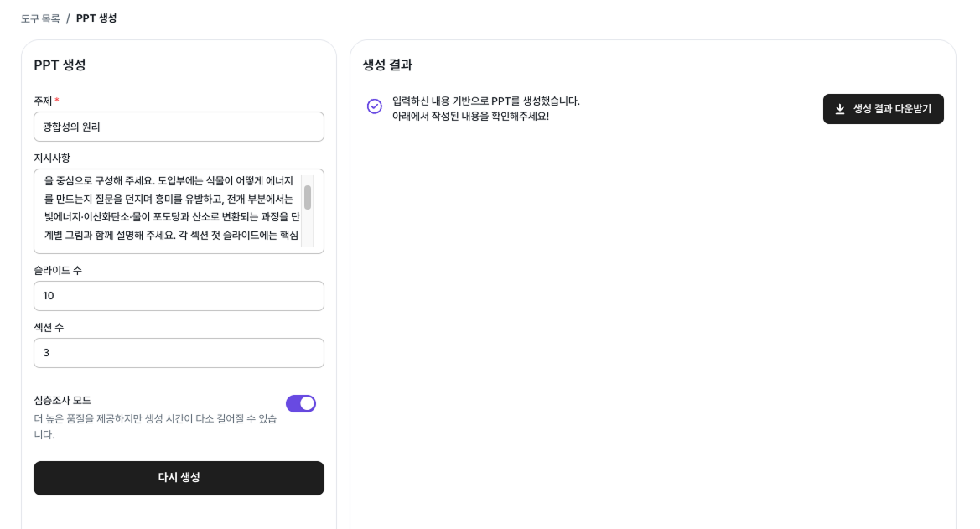
Task: Click the 주제 input showing 광합성의 원리
Action: pos(179,127)
